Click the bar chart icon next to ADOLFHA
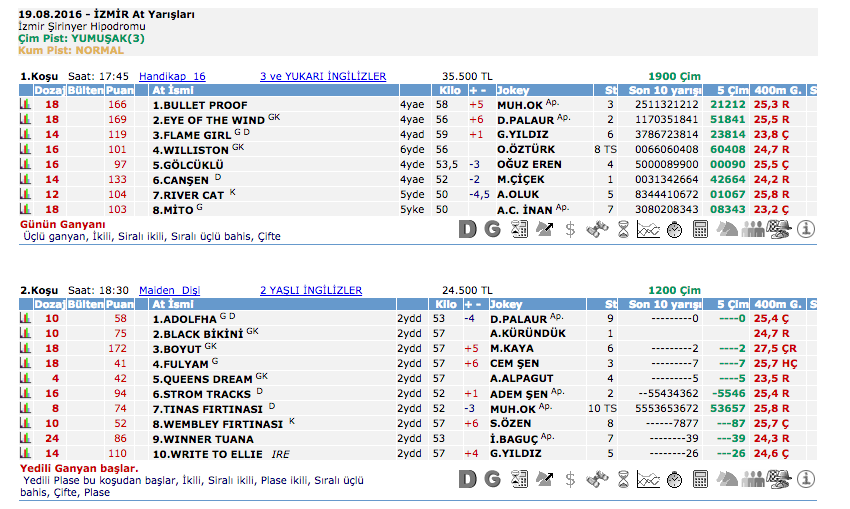 point(25,318)
